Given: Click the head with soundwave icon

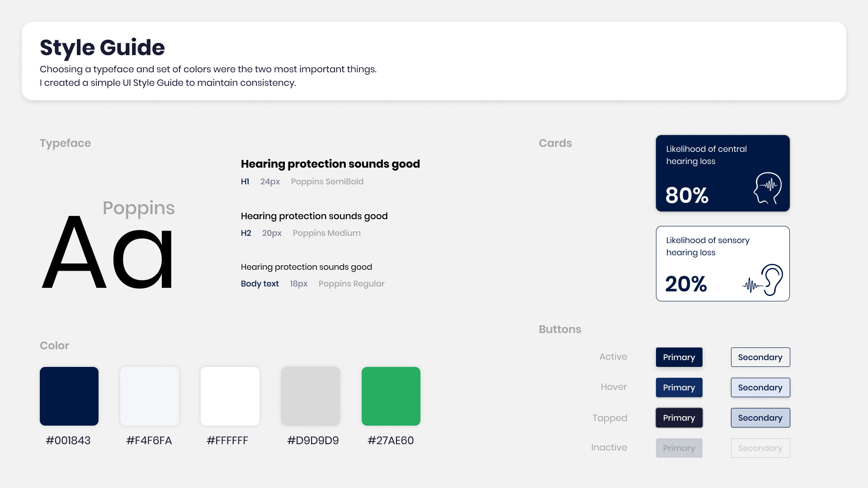Looking at the screenshot, I should tap(768, 188).
